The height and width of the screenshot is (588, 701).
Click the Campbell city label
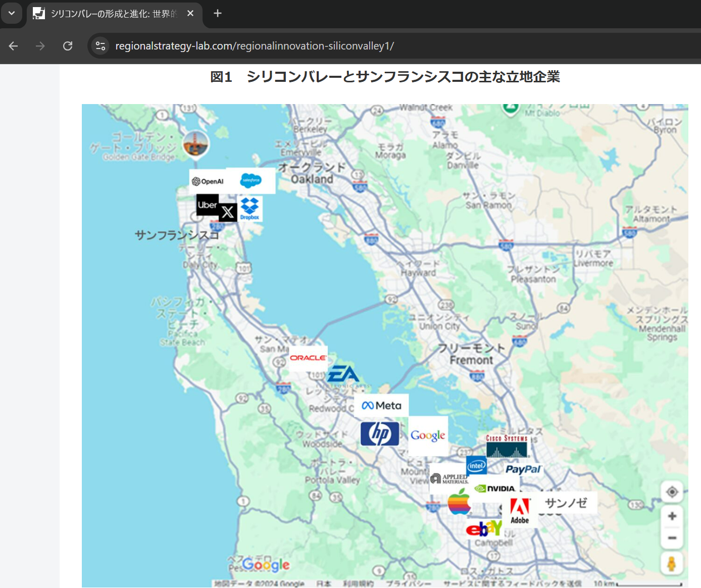click(x=493, y=543)
